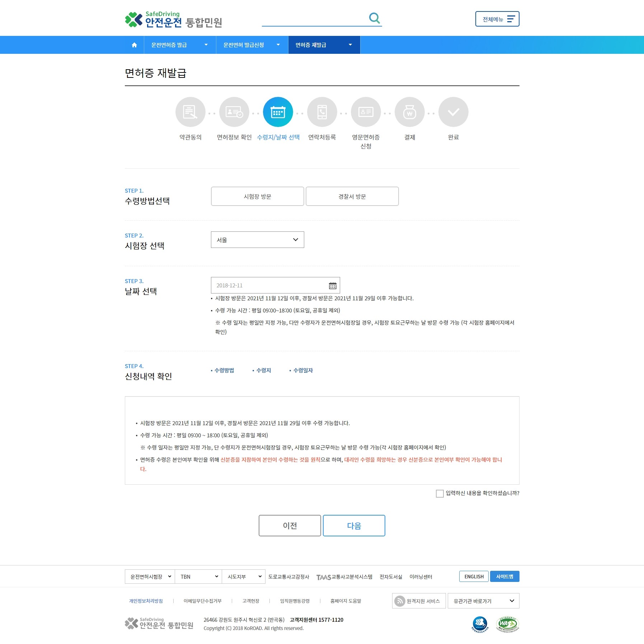Open the 전체메뉴 hamburger menu

pos(497,19)
